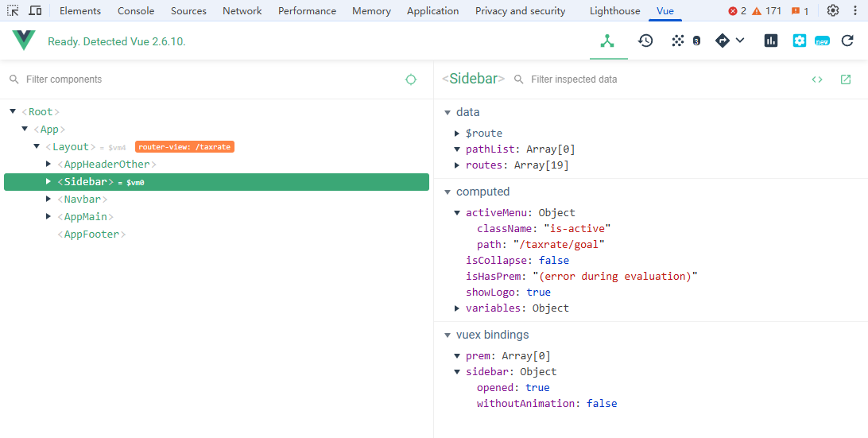Collapse the App tree node
This screenshot has width=868, height=438.
[x=25, y=129]
